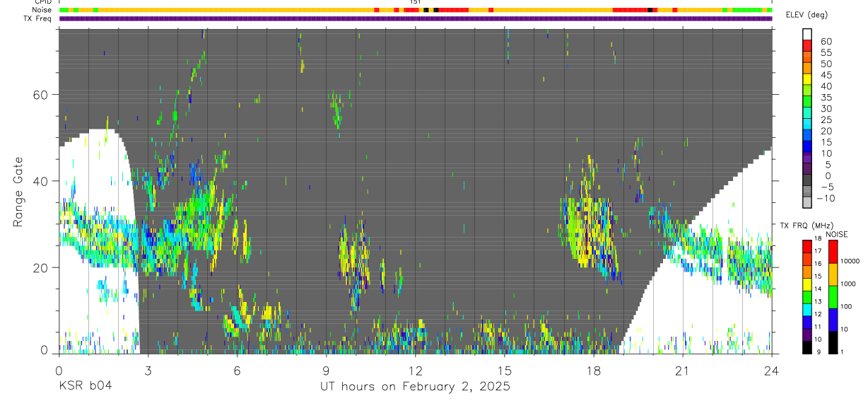This screenshot has height=401, width=868.
Task: Pick the black swatch in TX FRQ scale
Action: pyautogui.click(x=807, y=347)
